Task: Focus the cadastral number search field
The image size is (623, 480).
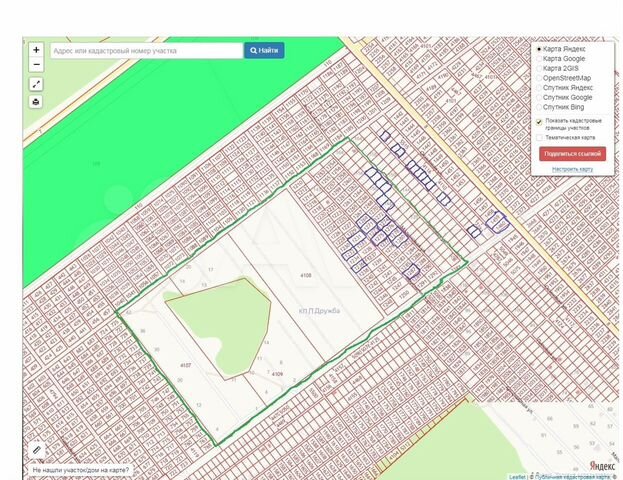Action: [145, 49]
